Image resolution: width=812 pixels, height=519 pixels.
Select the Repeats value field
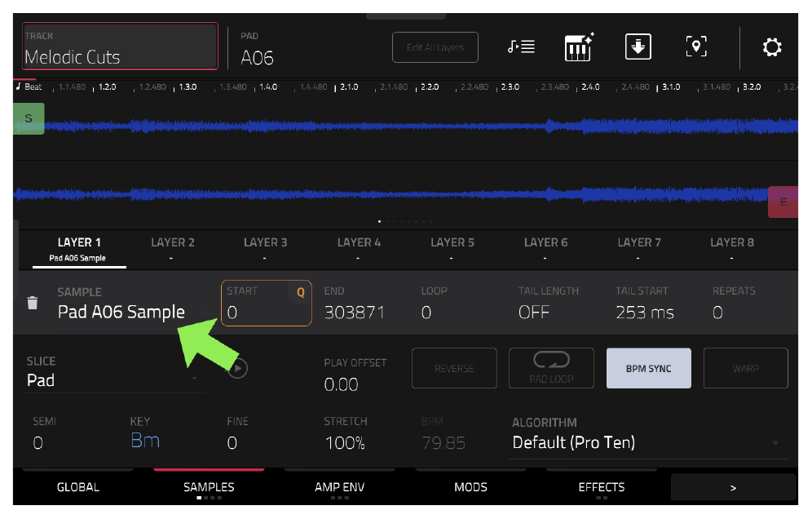point(734,304)
